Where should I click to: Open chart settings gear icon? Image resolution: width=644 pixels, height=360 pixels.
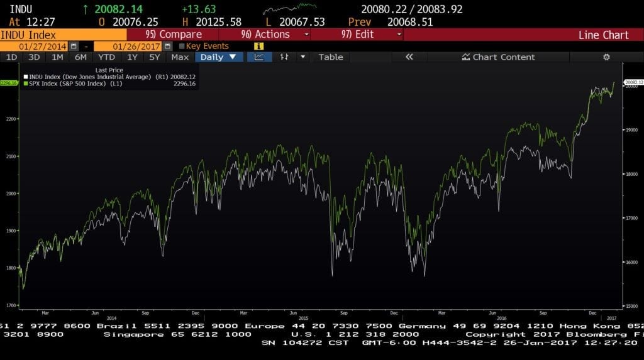click(x=606, y=57)
